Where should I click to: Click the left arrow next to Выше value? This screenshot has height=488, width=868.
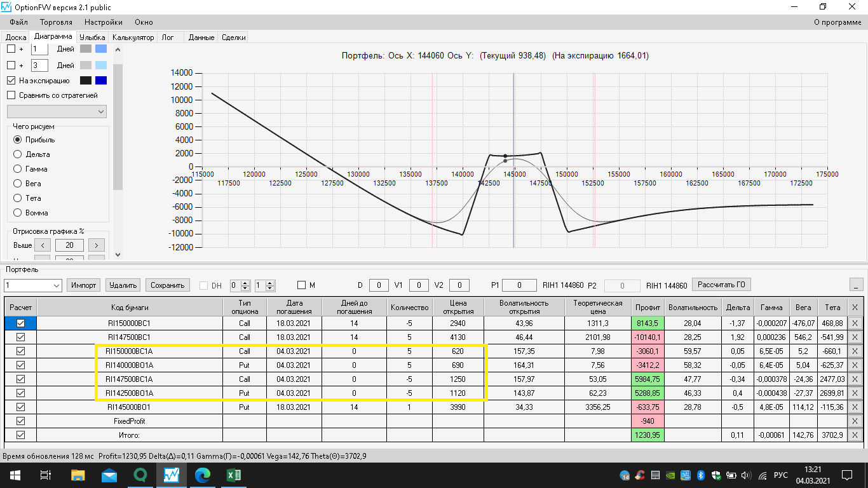click(42, 245)
